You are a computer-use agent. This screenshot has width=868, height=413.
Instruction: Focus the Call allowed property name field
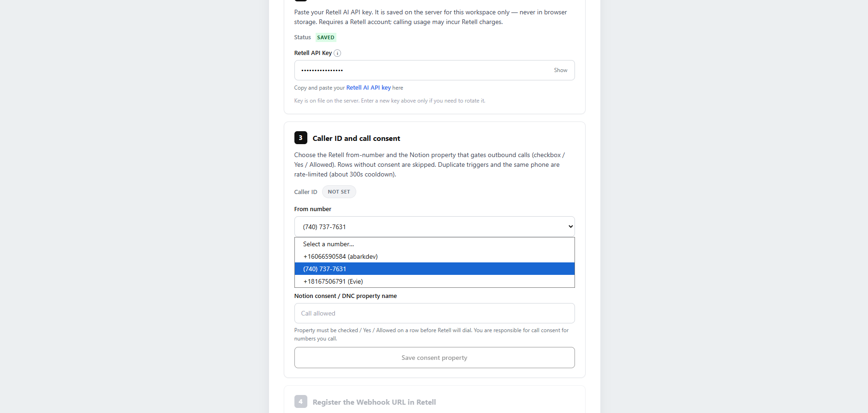pyautogui.click(x=434, y=313)
